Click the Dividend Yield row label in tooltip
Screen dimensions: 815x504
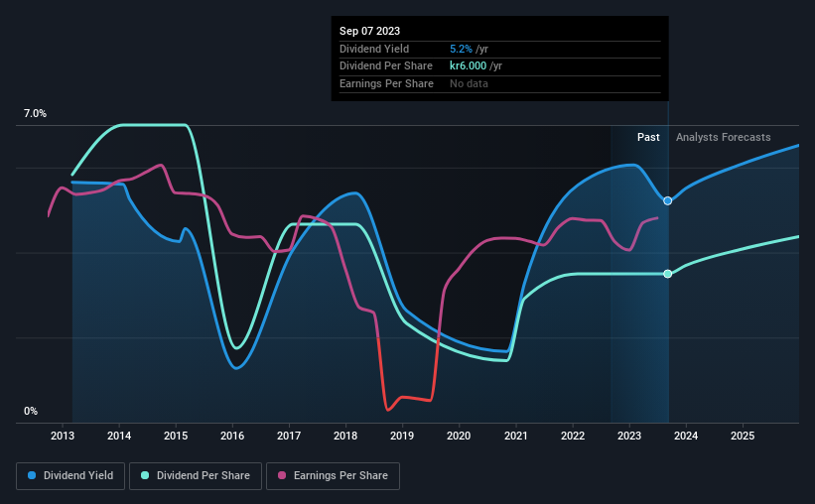(374, 49)
